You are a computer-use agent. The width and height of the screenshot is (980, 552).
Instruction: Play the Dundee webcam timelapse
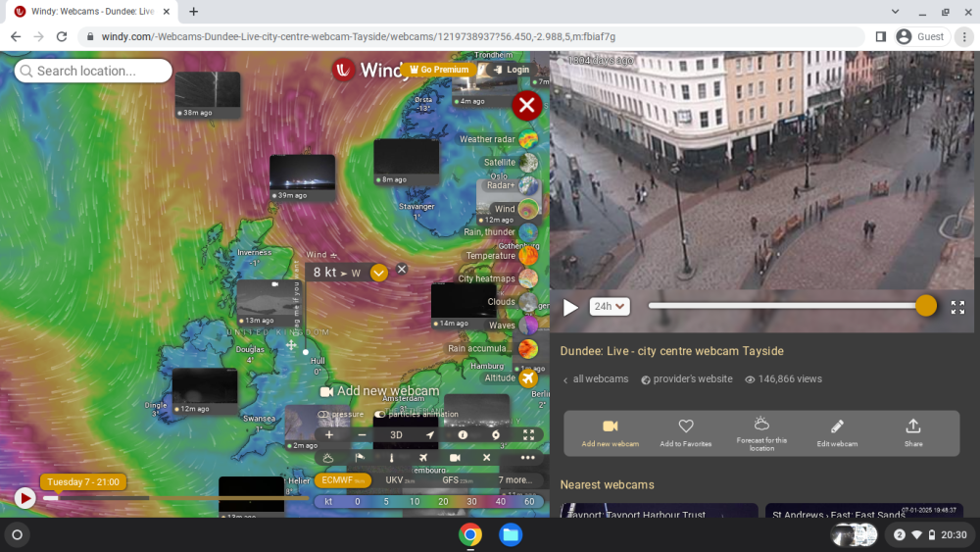pos(570,307)
